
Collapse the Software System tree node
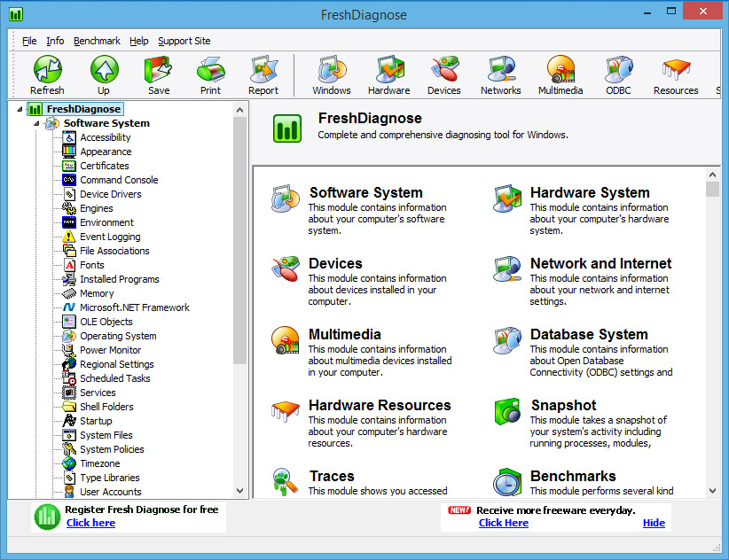pyautogui.click(x=37, y=123)
